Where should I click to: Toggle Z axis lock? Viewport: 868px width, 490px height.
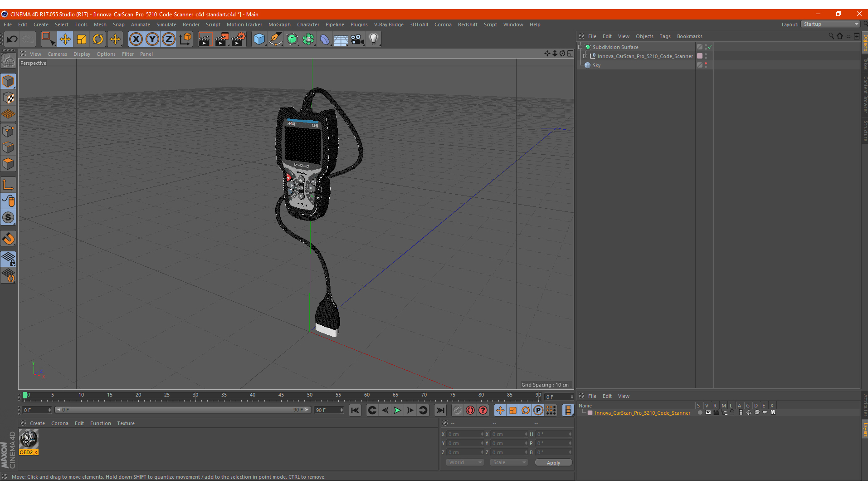[x=169, y=39]
